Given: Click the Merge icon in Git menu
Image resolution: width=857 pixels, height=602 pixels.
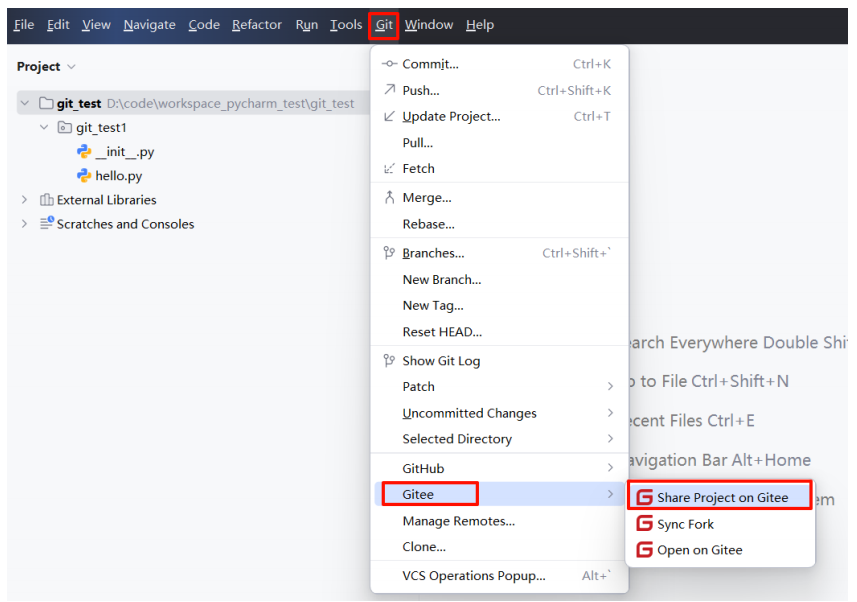Looking at the screenshot, I should [x=389, y=197].
